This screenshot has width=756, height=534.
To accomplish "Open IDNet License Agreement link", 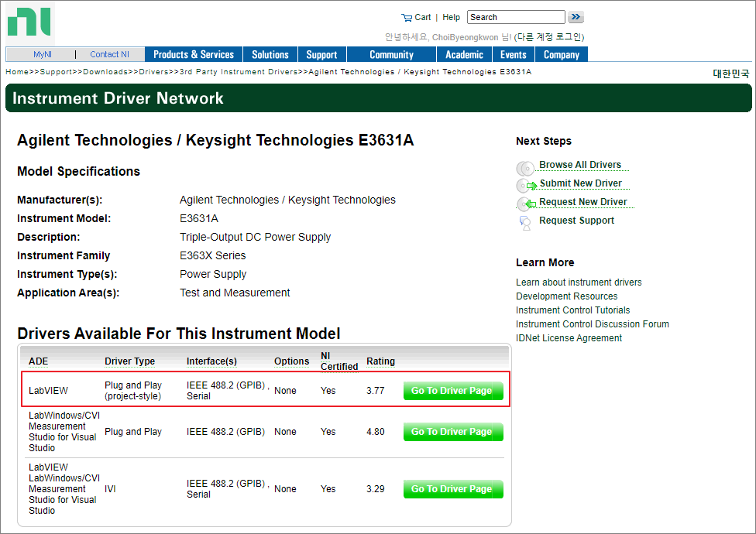I will (569, 338).
